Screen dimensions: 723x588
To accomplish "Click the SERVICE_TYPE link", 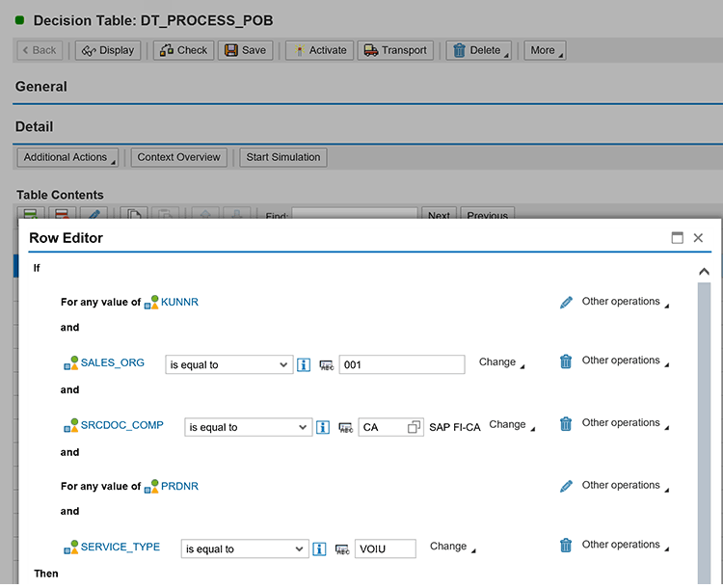I will coord(120,547).
